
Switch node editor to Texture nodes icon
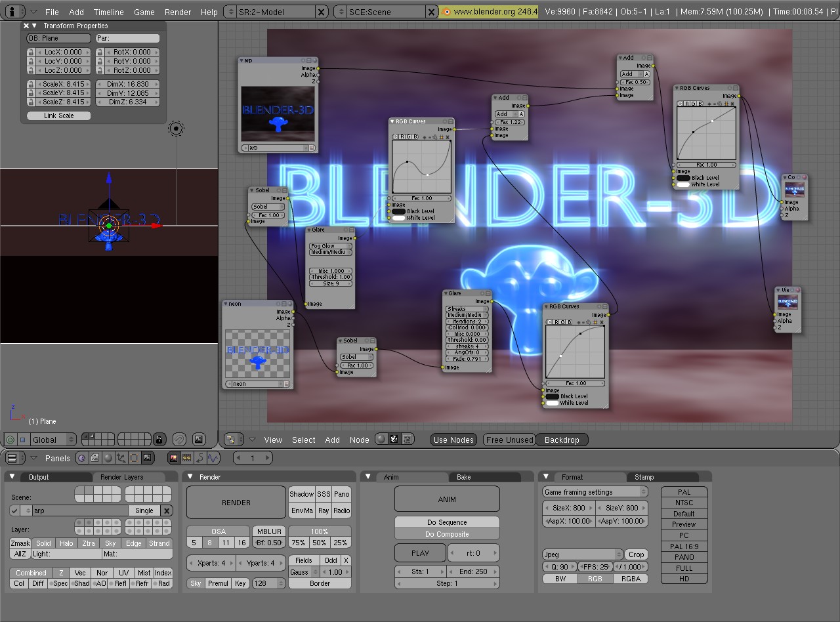[408, 439]
